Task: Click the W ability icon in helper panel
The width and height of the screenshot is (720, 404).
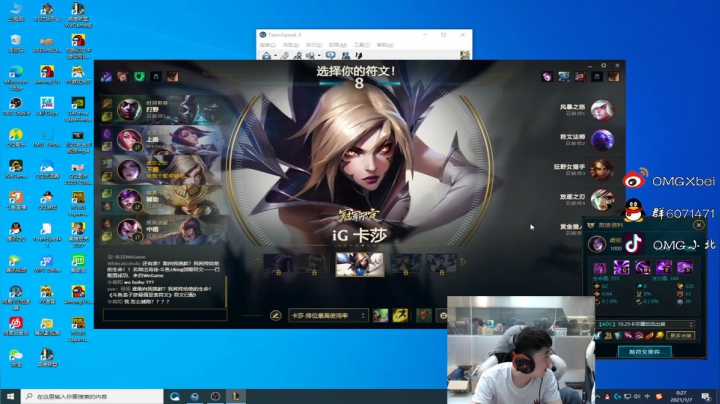Action: 642,268
